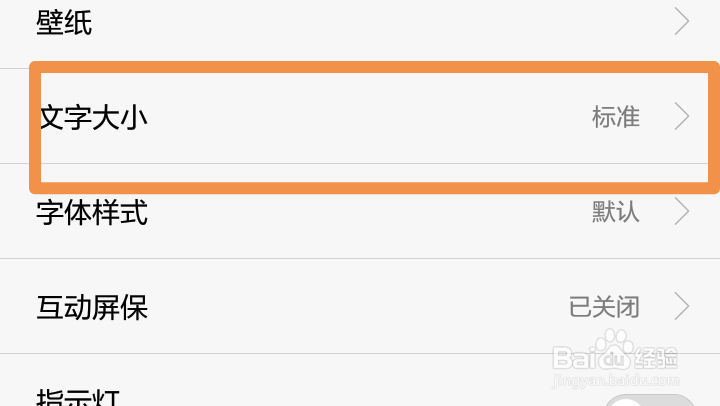Image resolution: width=720 pixels, height=406 pixels.
Task: Click the jingyan.baidu.com watermark link
Action: pos(615,380)
